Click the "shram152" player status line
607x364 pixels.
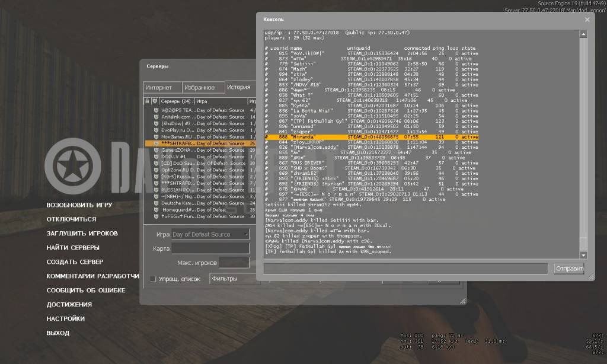[x=372, y=174]
